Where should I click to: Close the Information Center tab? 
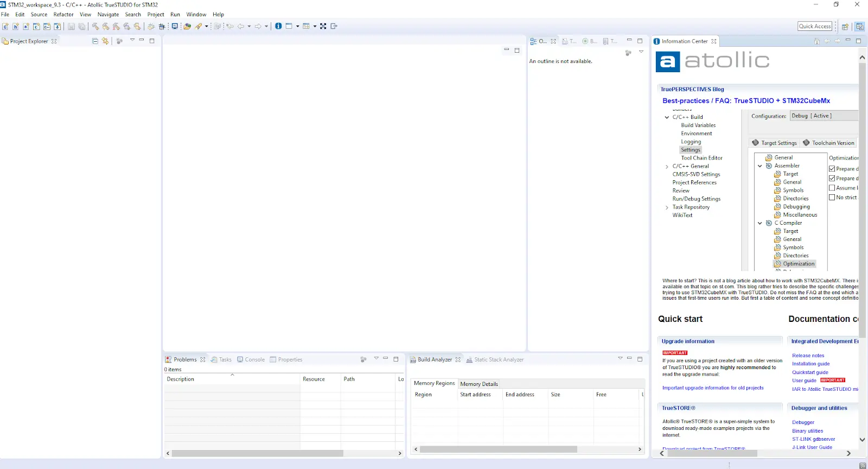(x=714, y=41)
